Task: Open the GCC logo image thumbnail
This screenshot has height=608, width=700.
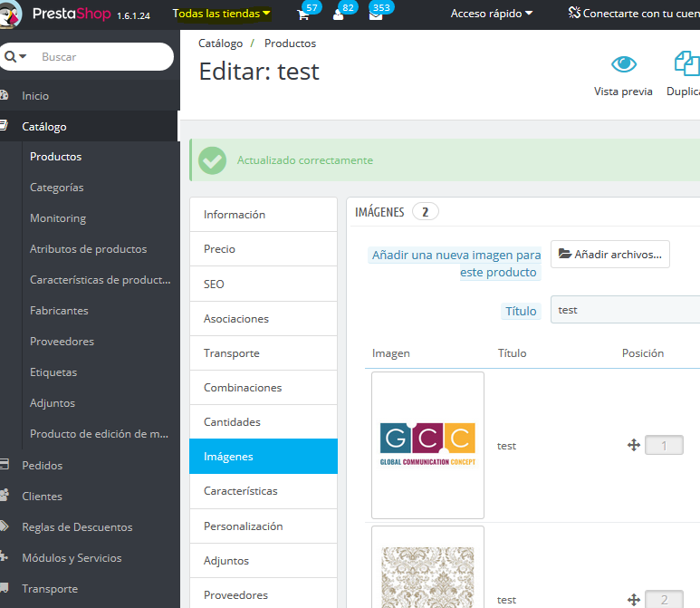Action: 427,445
